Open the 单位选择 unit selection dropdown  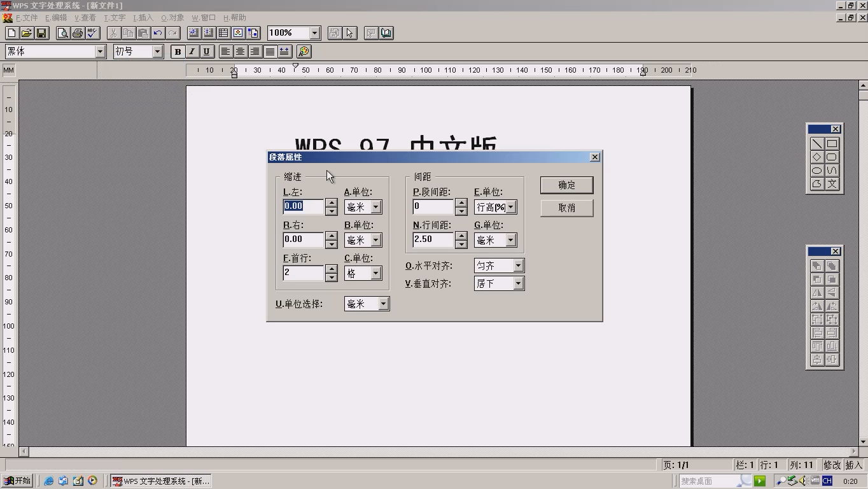pos(383,304)
